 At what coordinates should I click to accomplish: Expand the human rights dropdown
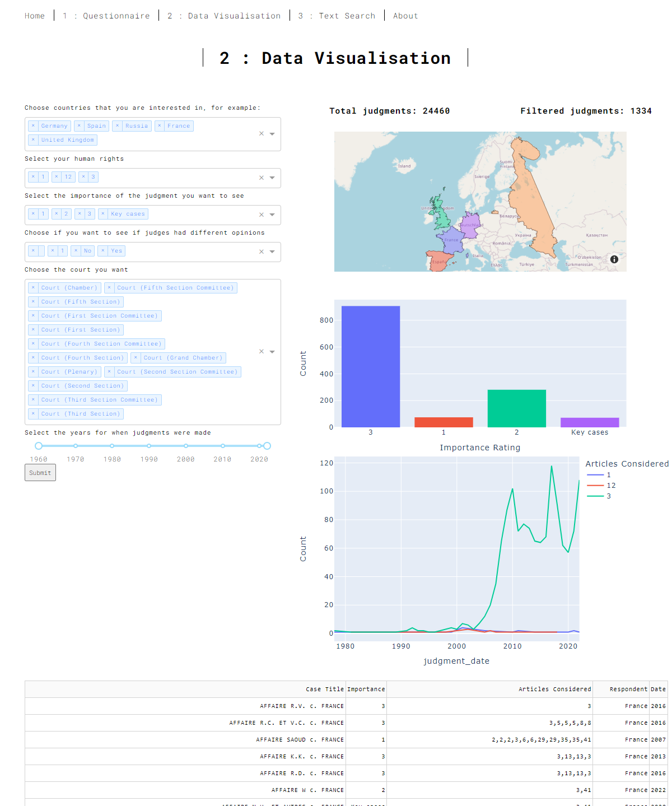coord(272,178)
